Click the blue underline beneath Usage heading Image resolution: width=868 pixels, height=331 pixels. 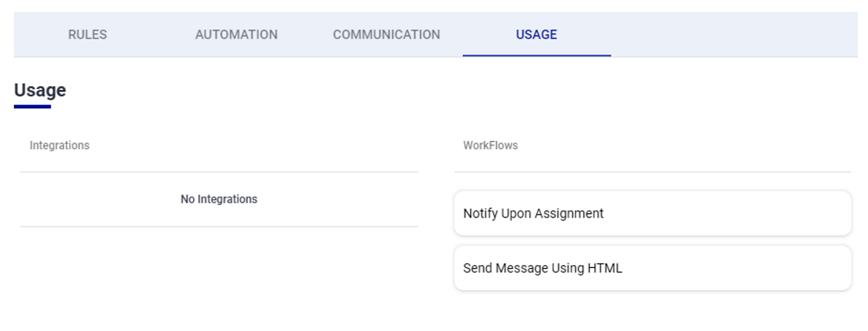(x=33, y=107)
